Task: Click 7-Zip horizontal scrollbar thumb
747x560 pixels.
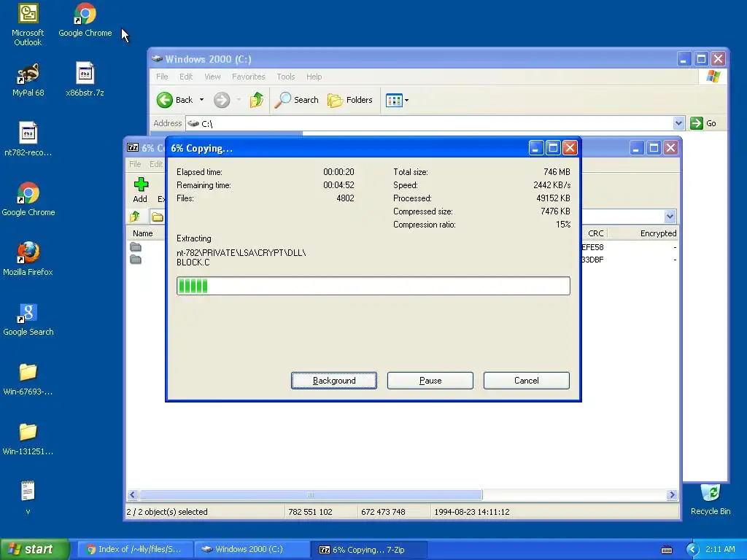Action: (311, 495)
